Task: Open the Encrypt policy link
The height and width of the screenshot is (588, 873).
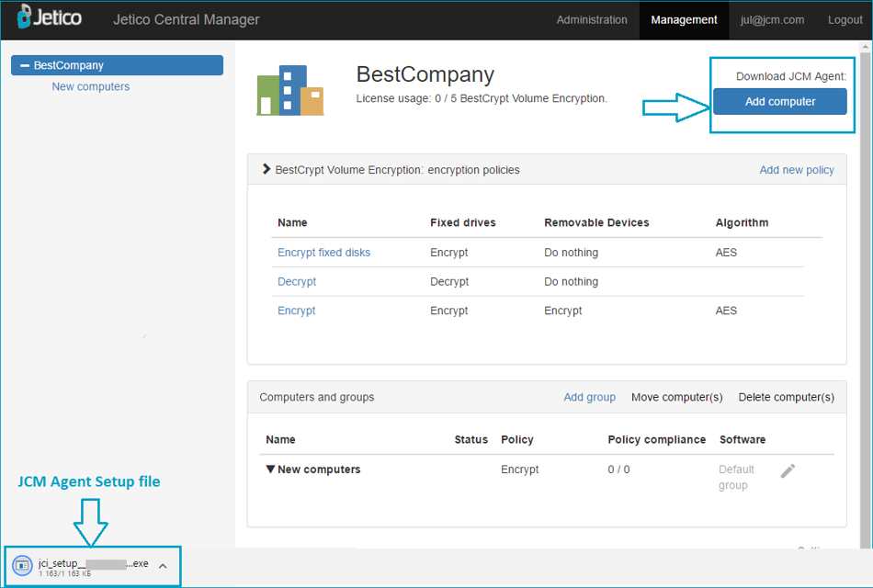Action: 296,311
